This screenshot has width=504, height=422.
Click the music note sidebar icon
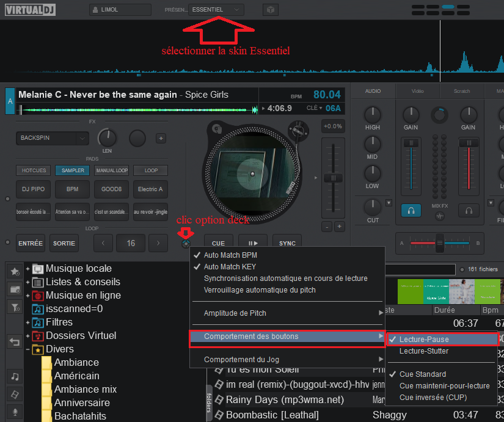[x=14, y=376]
